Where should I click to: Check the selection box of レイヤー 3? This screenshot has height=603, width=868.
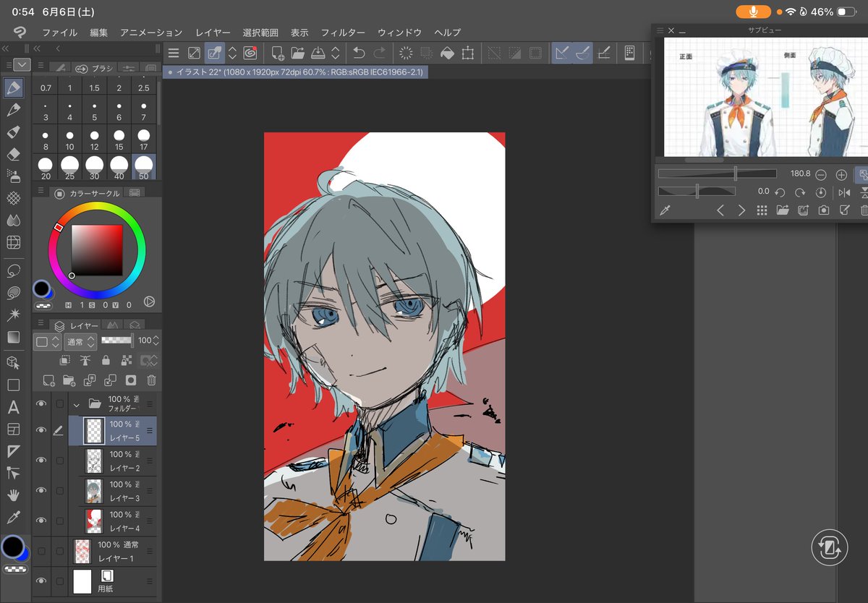(60, 490)
